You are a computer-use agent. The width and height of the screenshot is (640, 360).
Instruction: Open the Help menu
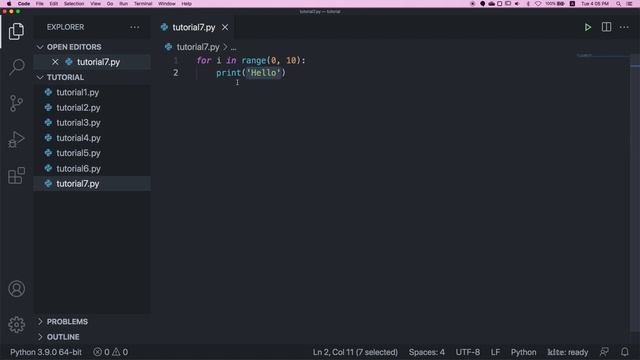(187, 4)
